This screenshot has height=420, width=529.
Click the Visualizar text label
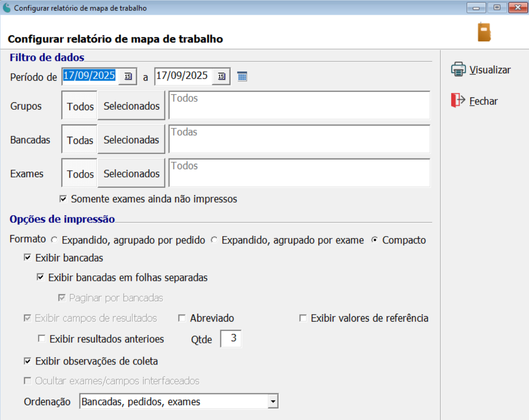click(490, 70)
